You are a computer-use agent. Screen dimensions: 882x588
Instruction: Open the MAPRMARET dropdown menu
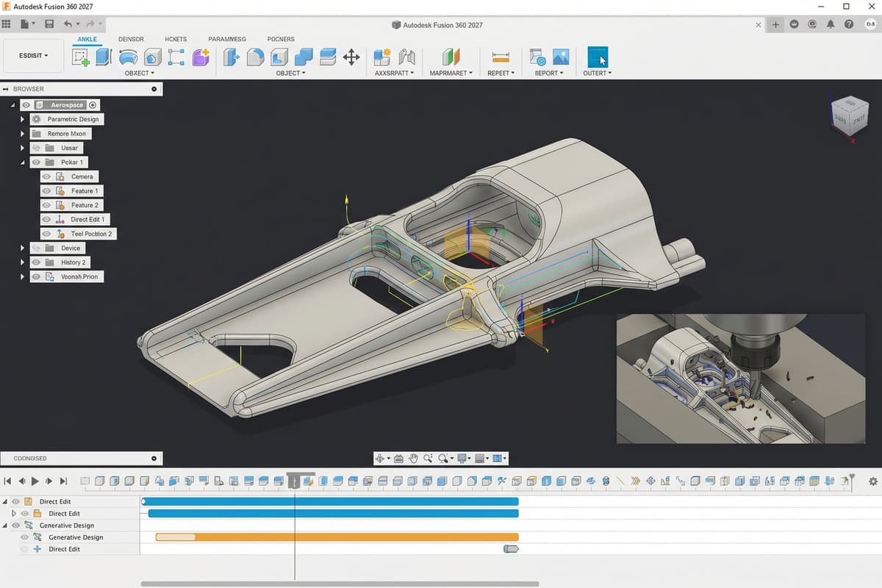(x=451, y=73)
